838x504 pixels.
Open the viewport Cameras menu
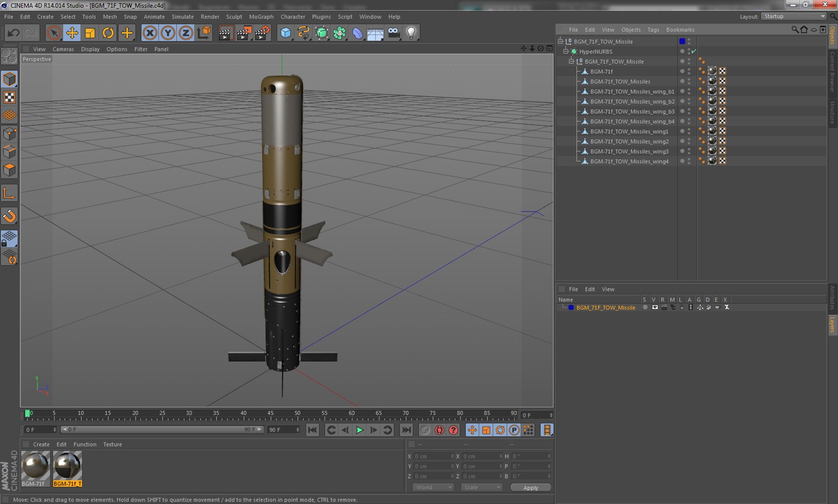(x=63, y=49)
